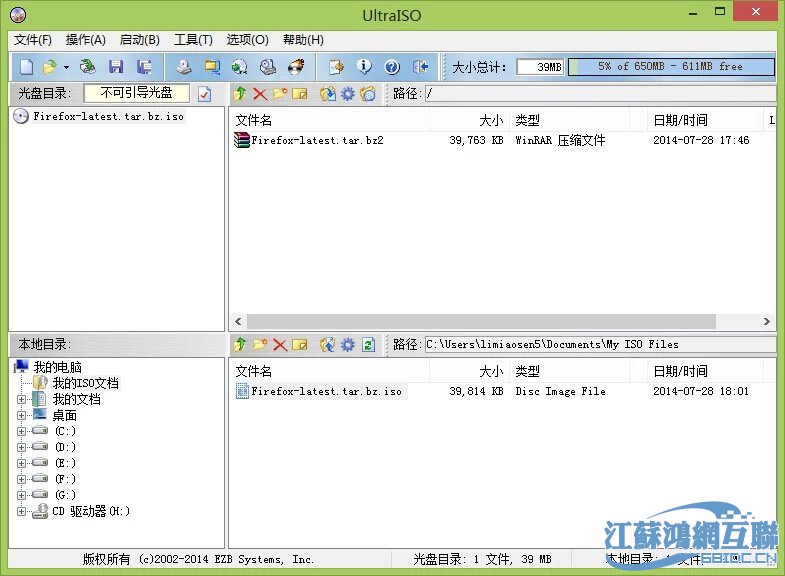Click the folder view icon right of image-pane gear

(367, 94)
